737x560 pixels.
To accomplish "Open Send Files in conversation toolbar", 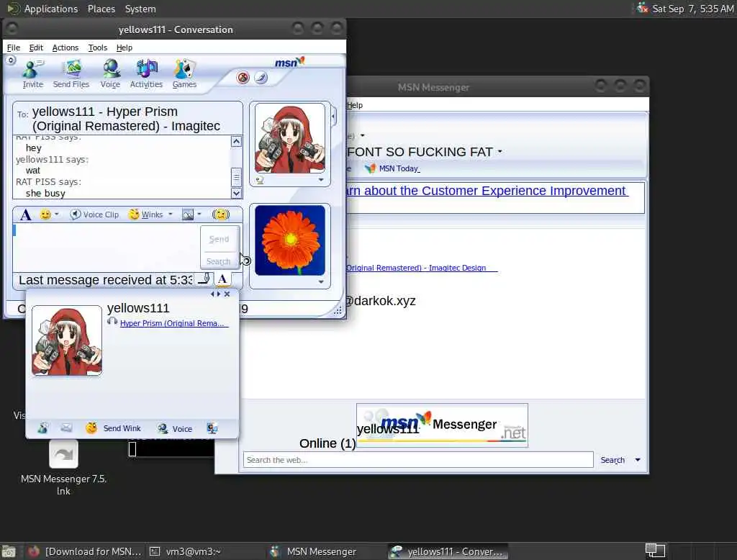I will coord(71,74).
